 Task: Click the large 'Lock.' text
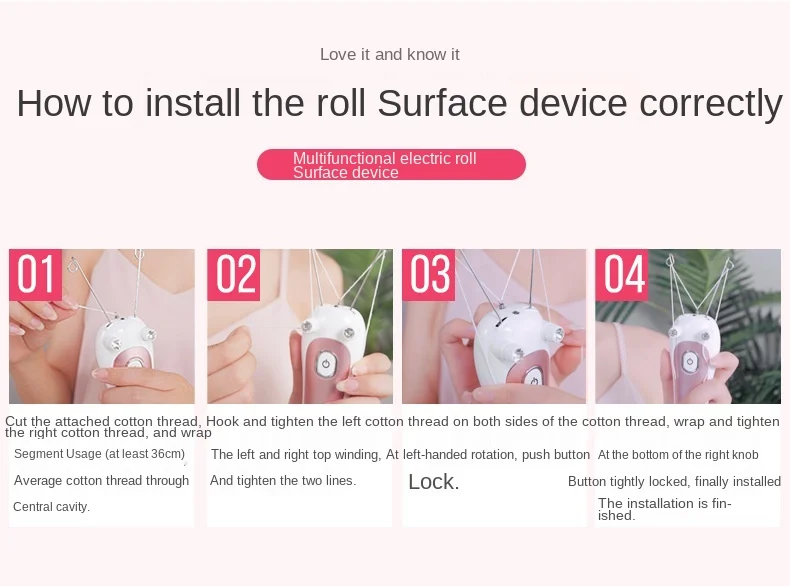coord(434,482)
